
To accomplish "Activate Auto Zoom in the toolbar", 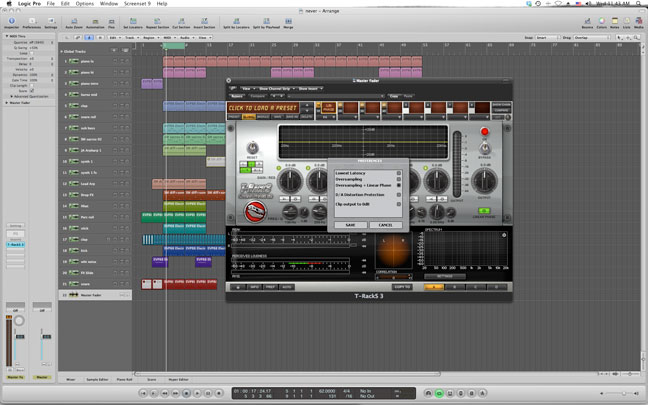I will 74,22.
